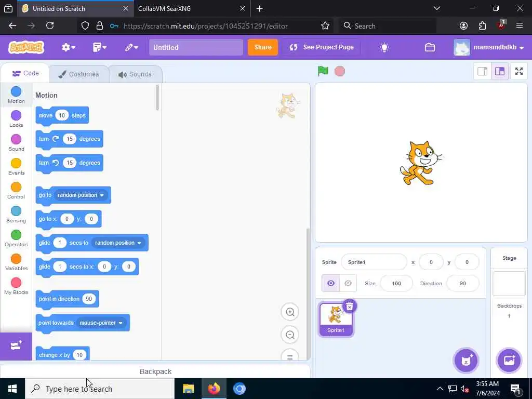This screenshot has width=532, height=399.
Task: Click the turn counterclockwise 15 degrees block
Action: pyautogui.click(x=69, y=163)
